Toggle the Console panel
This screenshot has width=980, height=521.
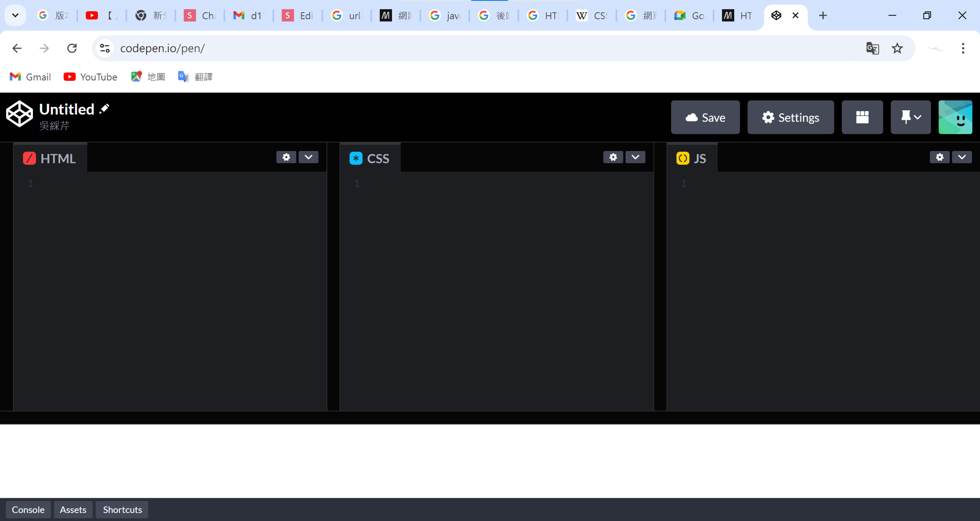coord(28,510)
